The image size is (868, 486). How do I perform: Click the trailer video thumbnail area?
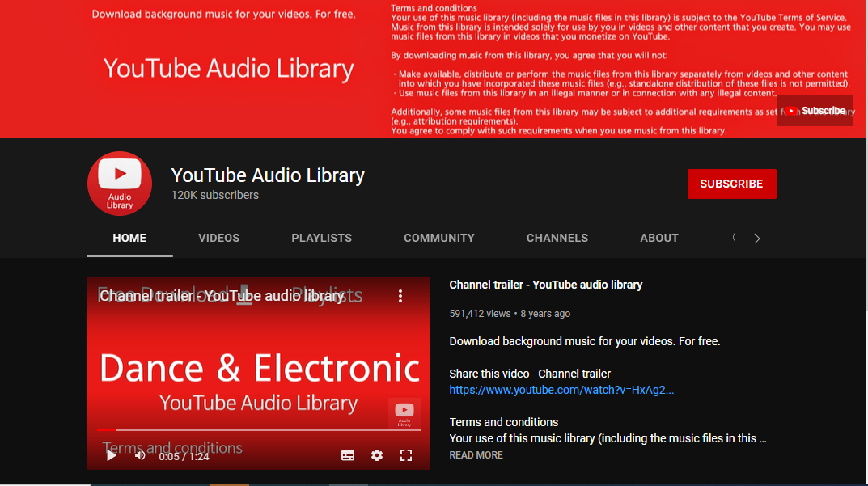pyautogui.click(x=259, y=374)
